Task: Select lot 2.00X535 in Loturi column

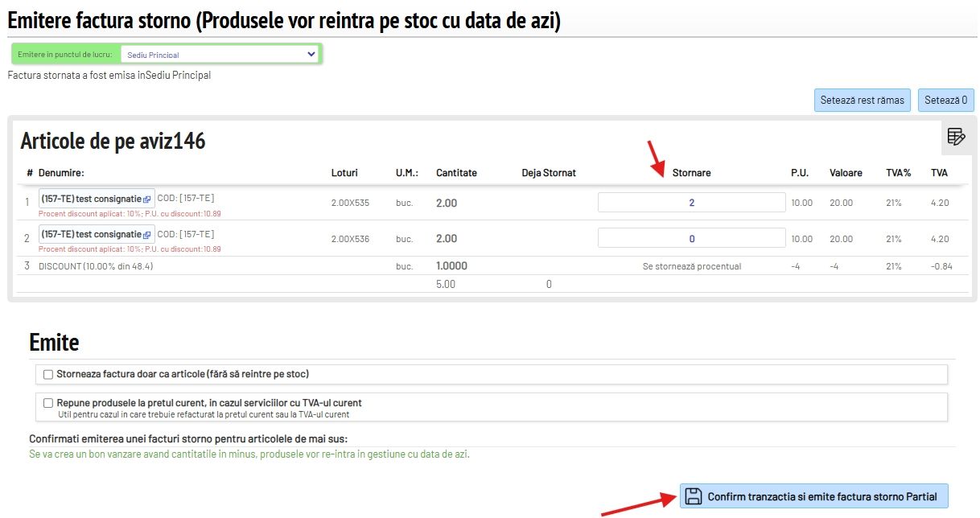Action: coord(350,203)
